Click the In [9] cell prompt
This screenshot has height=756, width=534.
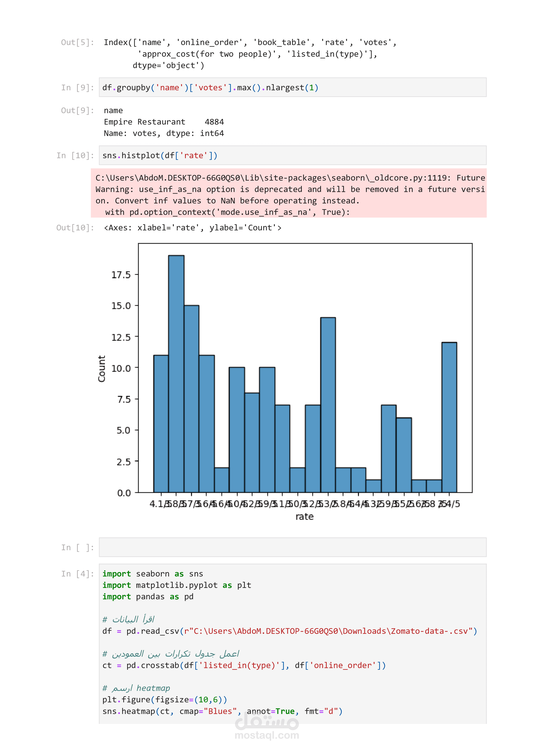pos(78,87)
